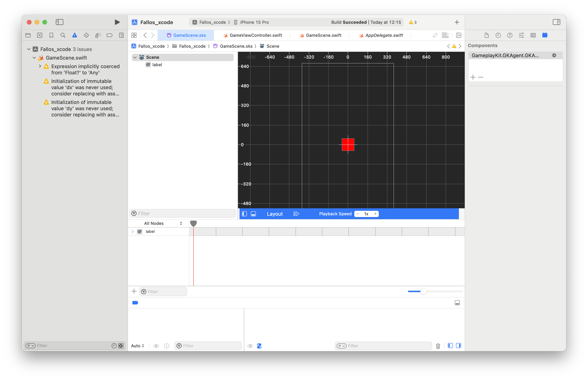Click the timeline Filter field
The image size is (588, 380).
coord(163,291)
